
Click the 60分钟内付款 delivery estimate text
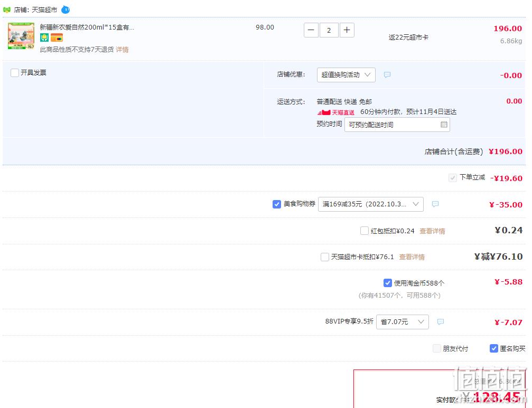point(408,112)
